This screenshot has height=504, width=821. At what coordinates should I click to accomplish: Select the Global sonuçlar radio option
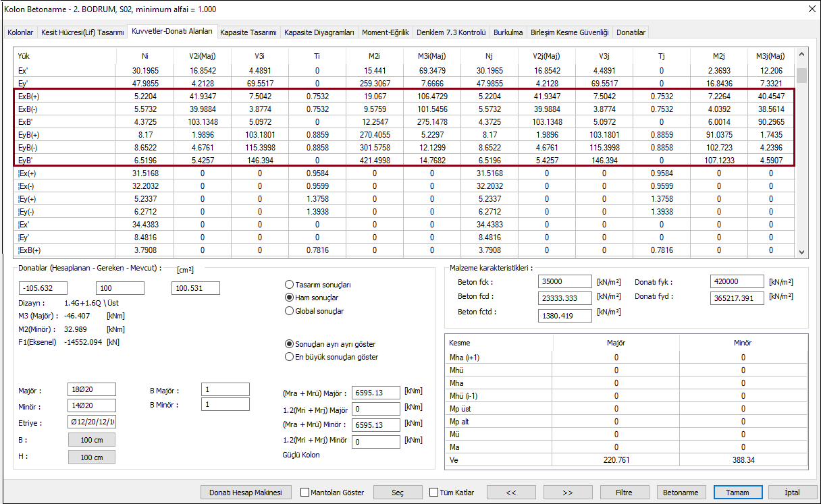290,311
